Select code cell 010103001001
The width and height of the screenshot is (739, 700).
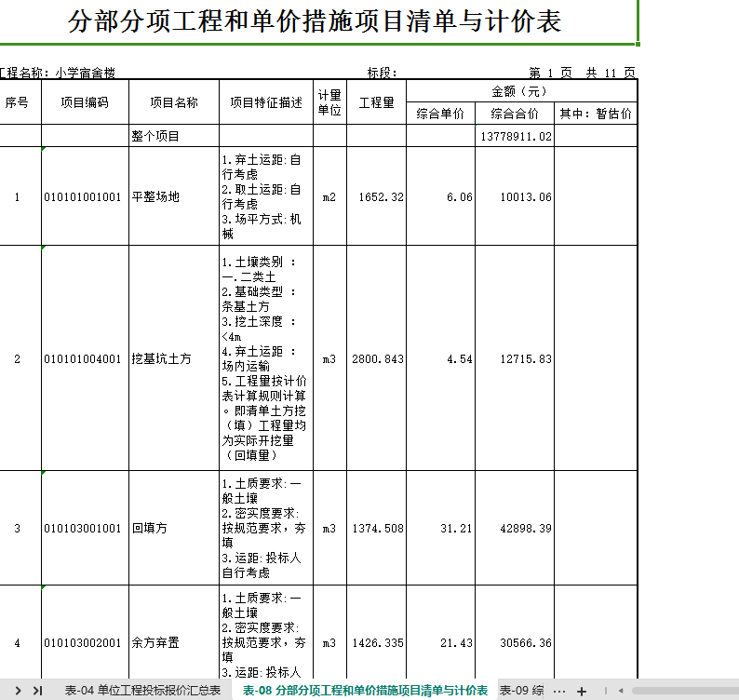[x=85, y=528]
